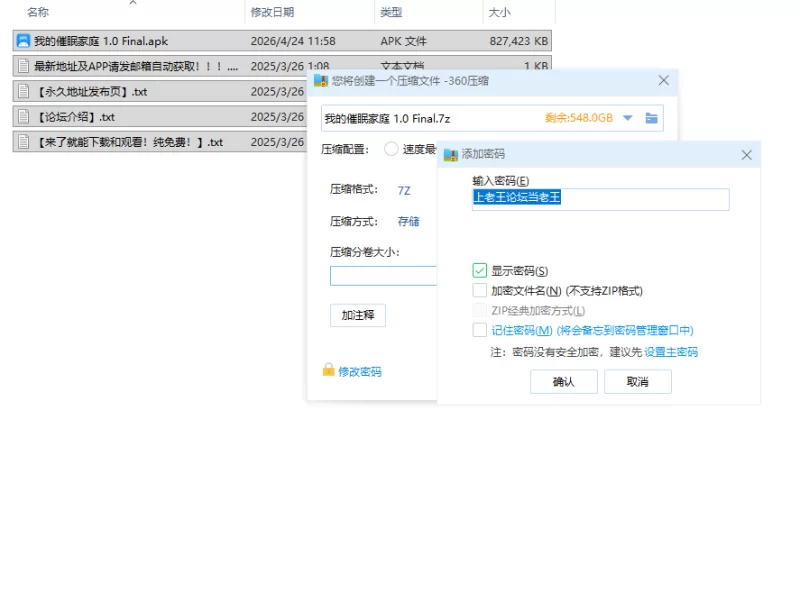This screenshot has width=800, height=611.
Task: Select file 【论坛介绍】.txt
Action: click(x=159, y=116)
